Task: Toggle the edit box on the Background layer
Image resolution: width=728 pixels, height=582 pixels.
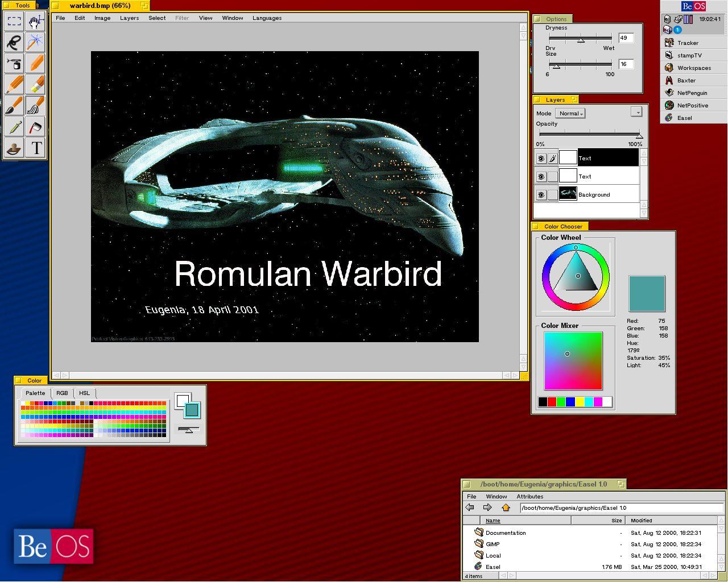Action: [x=552, y=195]
